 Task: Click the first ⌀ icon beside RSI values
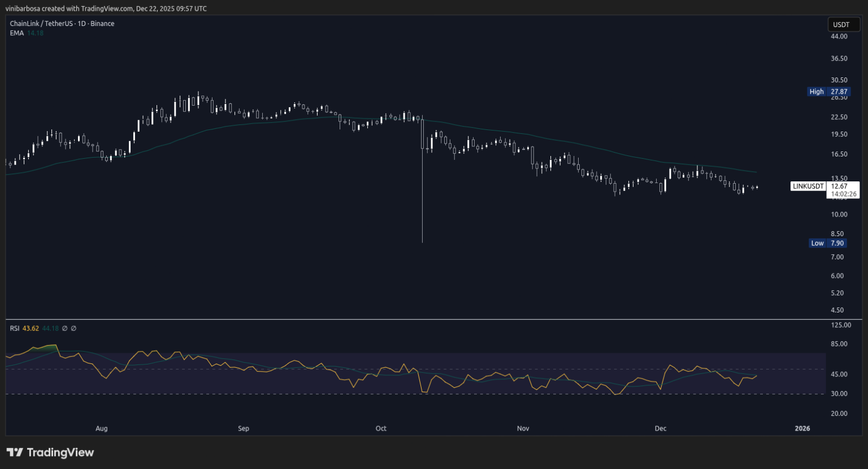64,328
